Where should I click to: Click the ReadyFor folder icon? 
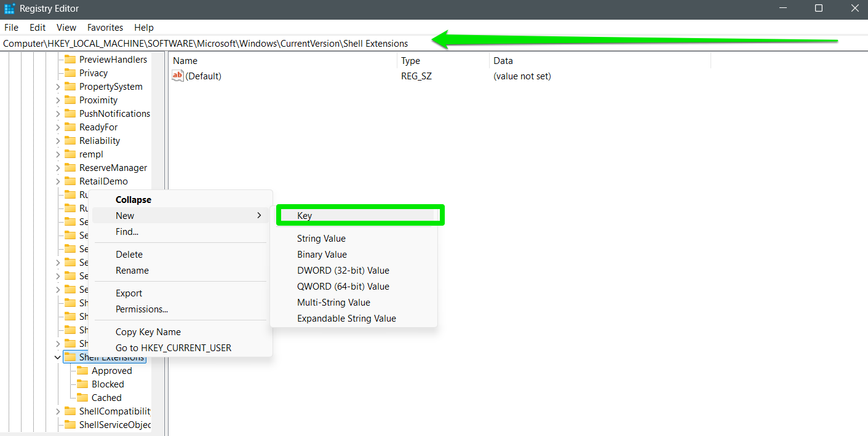70,127
